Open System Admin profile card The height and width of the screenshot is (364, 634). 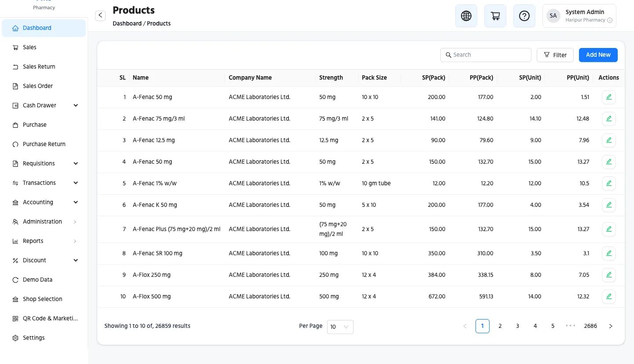click(579, 16)
